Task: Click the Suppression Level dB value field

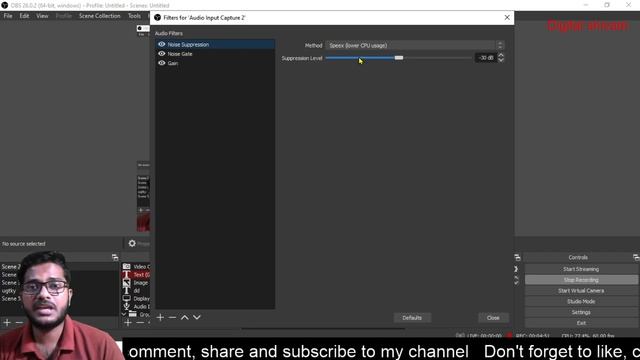Action: (x=486, y=58)
